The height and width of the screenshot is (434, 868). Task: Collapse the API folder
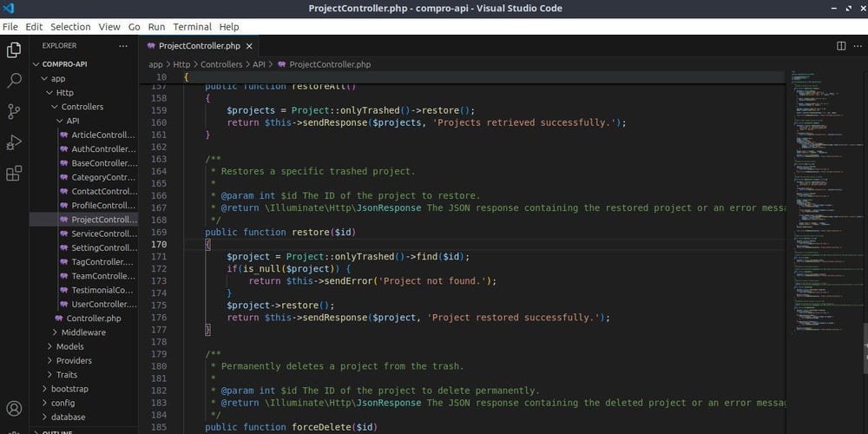83,121
